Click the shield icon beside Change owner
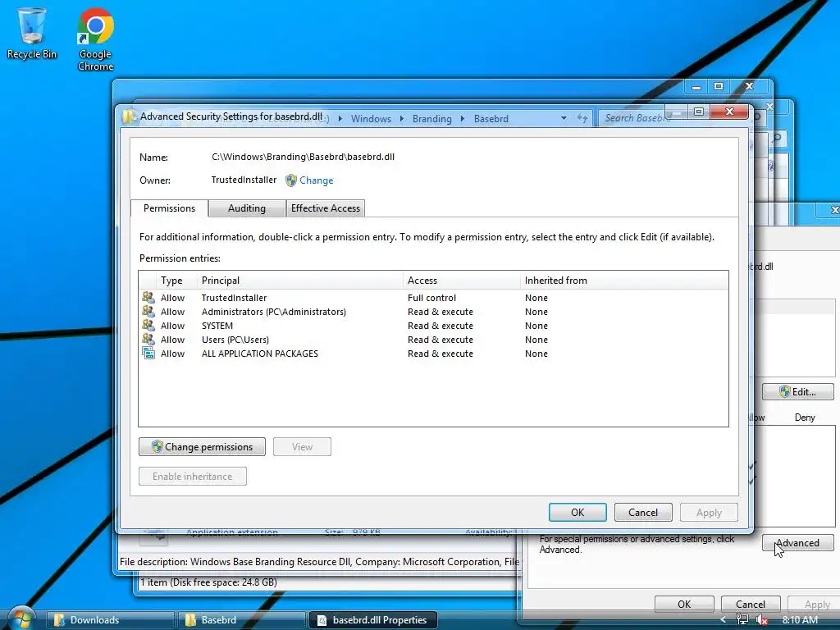The width and height of the screenshot is (840, 630). (291, 180)
